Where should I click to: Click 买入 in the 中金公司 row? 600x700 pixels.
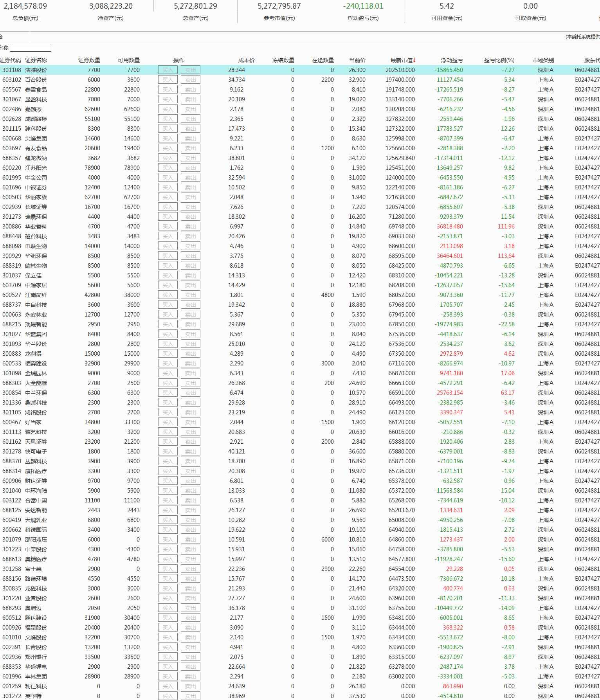tap(168, 178)
